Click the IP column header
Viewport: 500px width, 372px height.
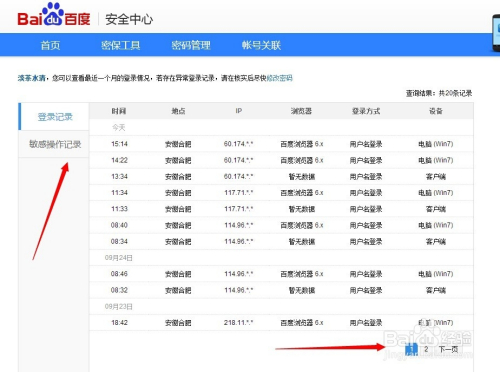tap(239, 111)
